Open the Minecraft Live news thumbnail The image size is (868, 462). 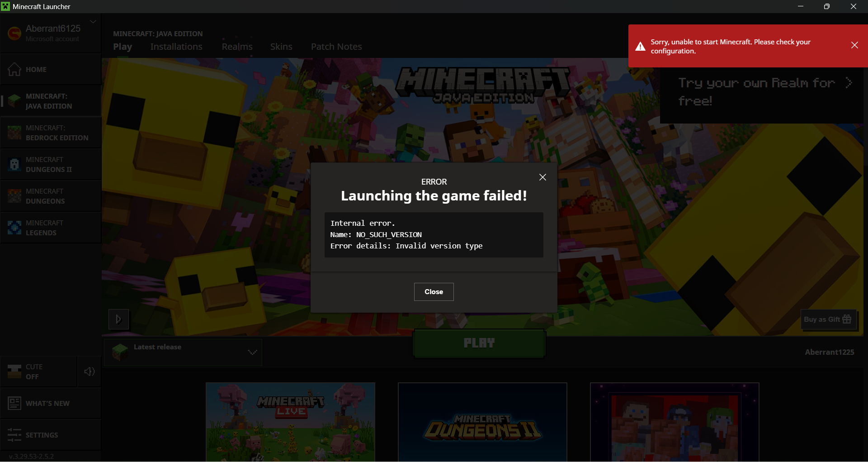(x=290, y=422)
